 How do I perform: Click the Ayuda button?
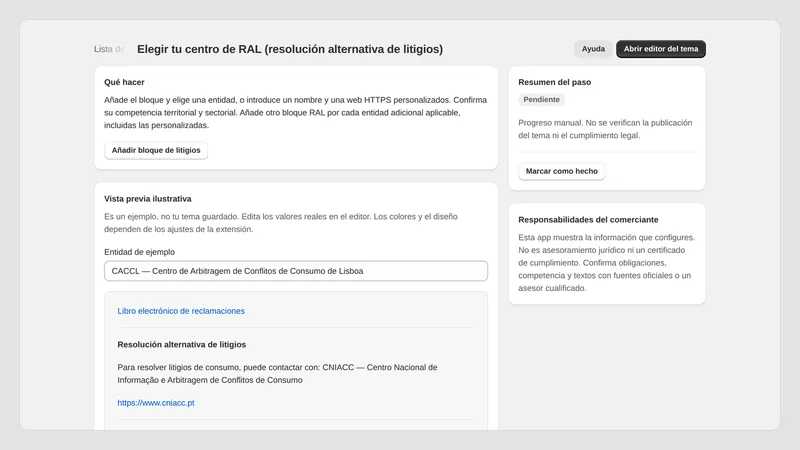coord(593,49)
